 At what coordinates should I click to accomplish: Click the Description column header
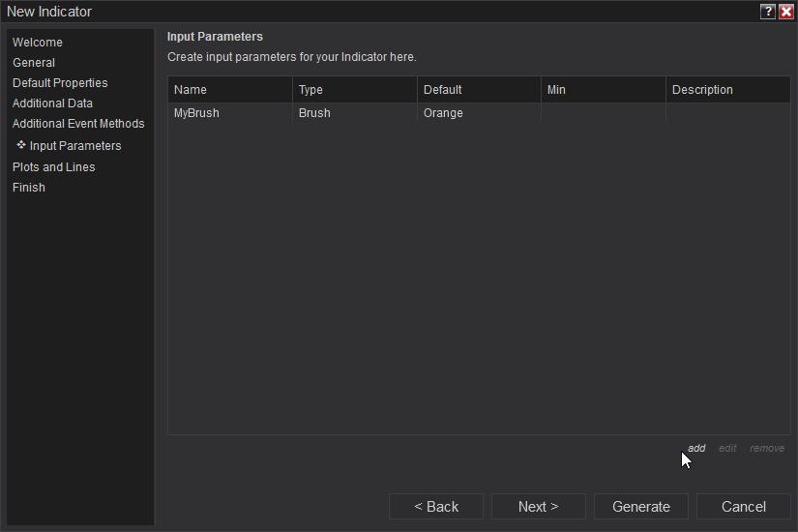point(728,90)
